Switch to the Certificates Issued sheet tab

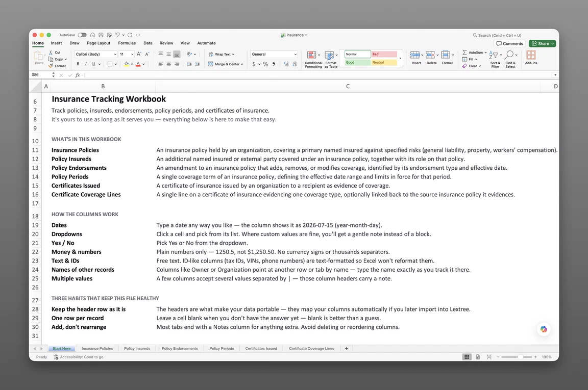pos(261,348)
